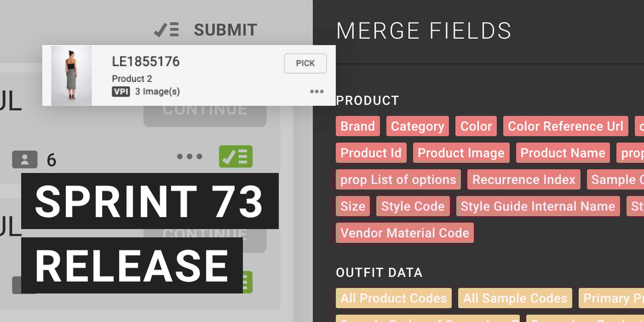
Task: Choose the Color merge field
Action: click(476, 126)
